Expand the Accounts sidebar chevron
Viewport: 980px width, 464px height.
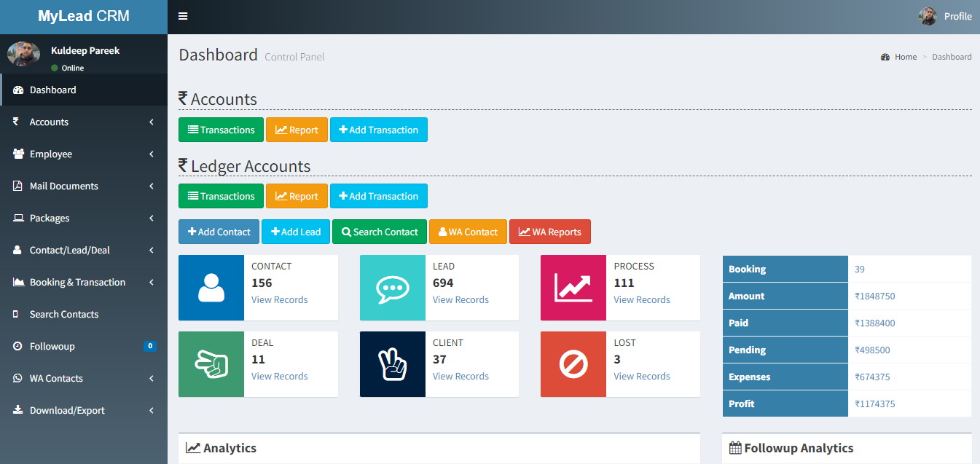[152, 122]
